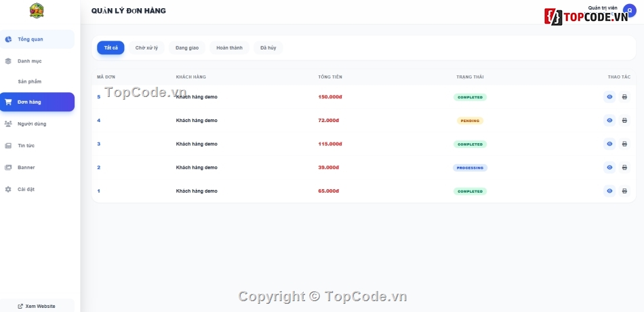644x312 pixels.
Task: Filter orders by Đang giao
Action: tap(187, 47)
